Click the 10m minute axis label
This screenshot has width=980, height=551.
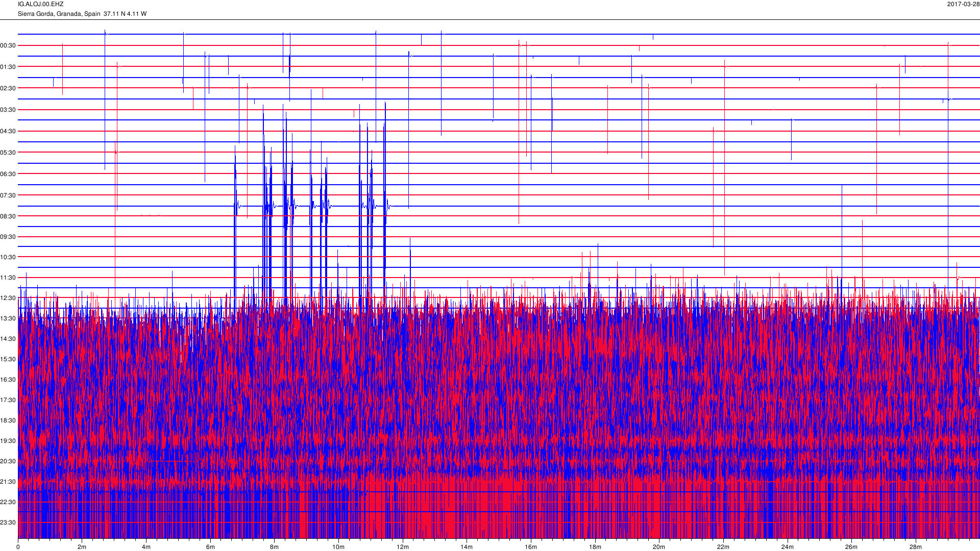pyautogui.click(x=338, y=547)
